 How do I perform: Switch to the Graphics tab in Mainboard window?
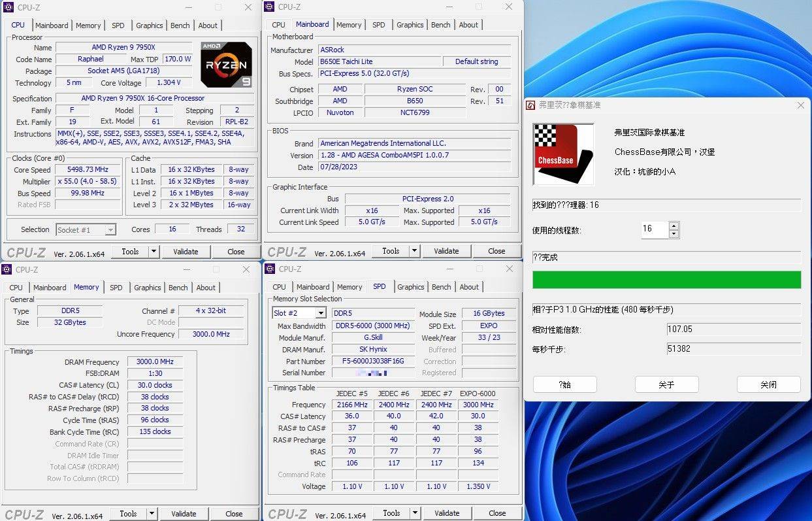[x=410, y=24]
